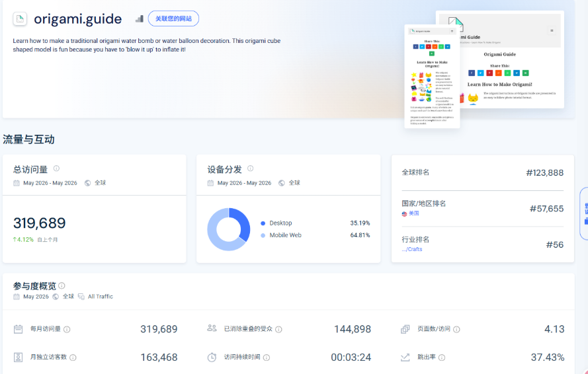Open the .../Crafts industry category link
Viewport: 588px width, 374px height.
[x=412, y=249]
